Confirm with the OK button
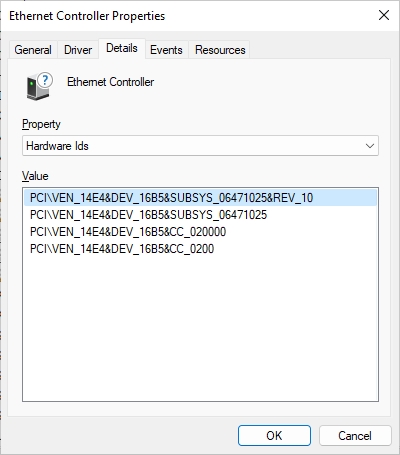 tap(274, 435)
